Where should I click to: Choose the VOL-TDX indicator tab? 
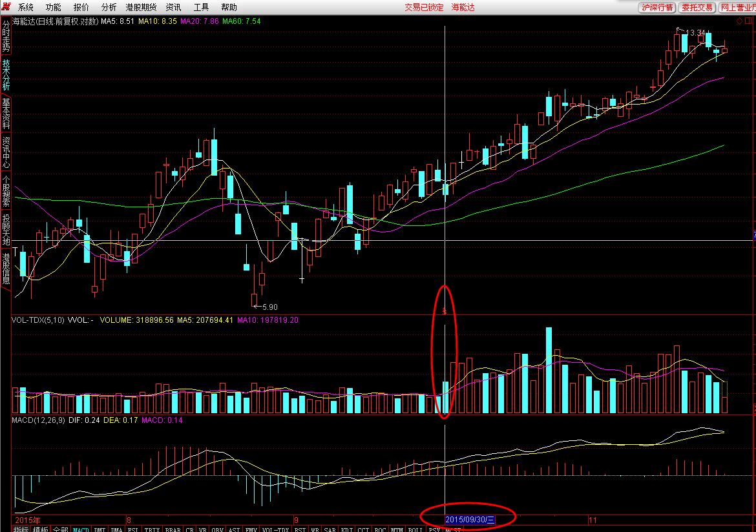[275, 529]
